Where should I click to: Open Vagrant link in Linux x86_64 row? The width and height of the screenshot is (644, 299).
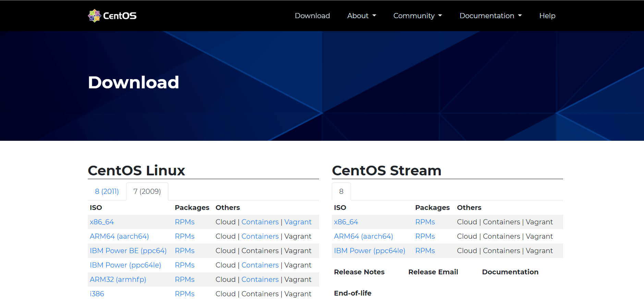click(x=298, y=222)
